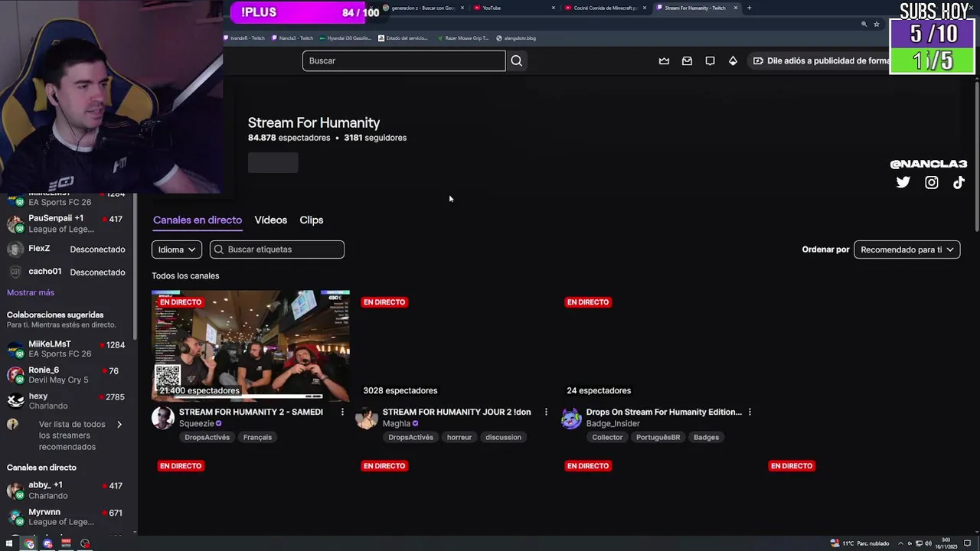Click the Bits diamond icon
Viewport: 980px width, 551px height.
(x=733, y=60)
